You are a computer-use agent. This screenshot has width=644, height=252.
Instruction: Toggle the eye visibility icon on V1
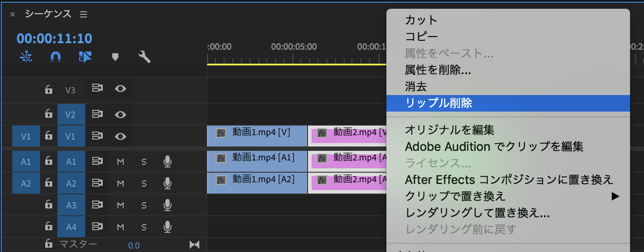coord(121,136)
